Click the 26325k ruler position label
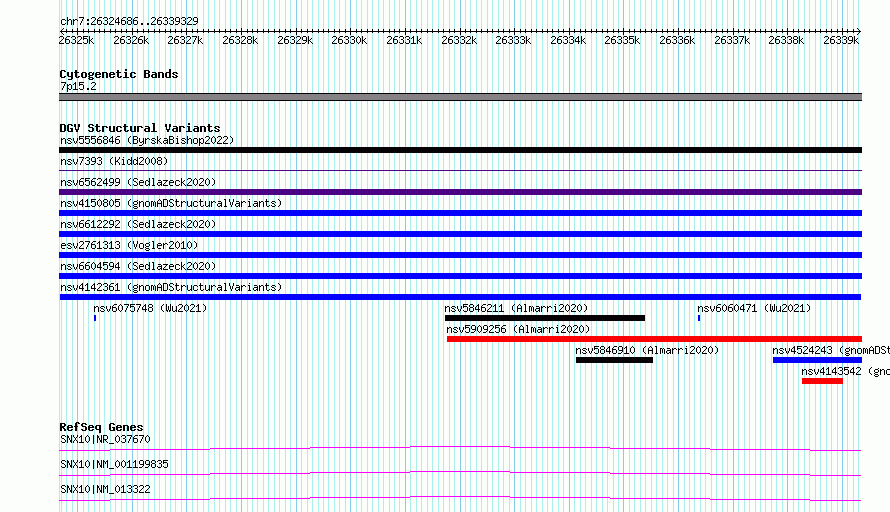 (76, 40)
